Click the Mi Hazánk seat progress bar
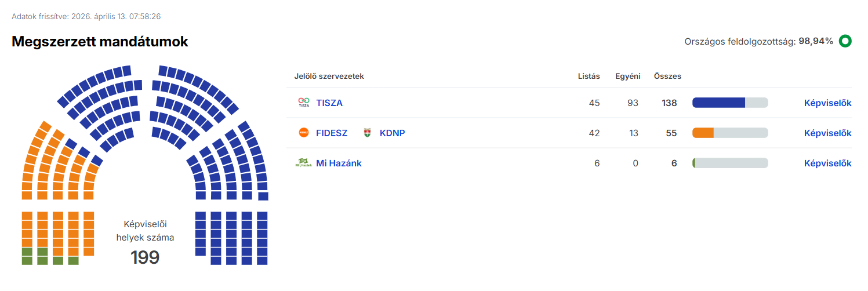The width and height of the screenshot is (868, 291). 730,163
